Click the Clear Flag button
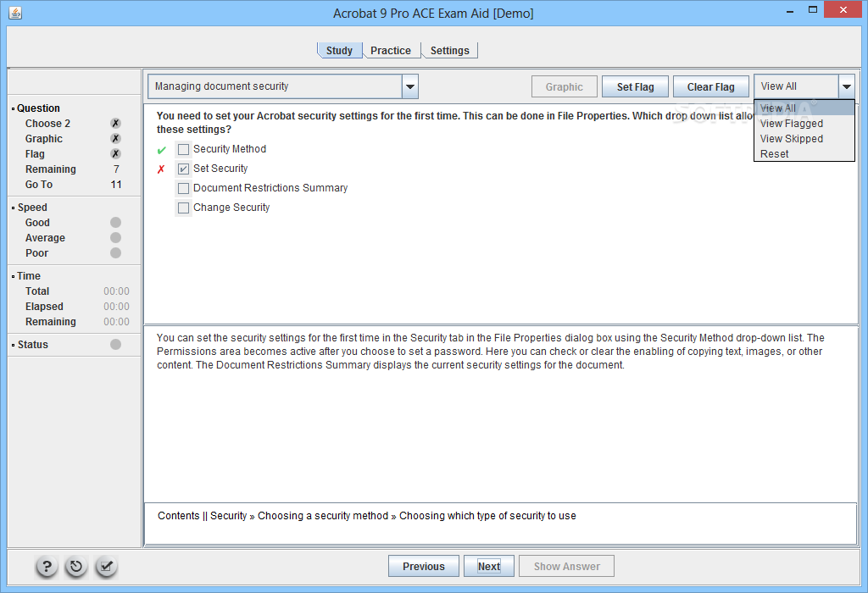The width and height of the screenshot is (868, 593). point(711,87)
